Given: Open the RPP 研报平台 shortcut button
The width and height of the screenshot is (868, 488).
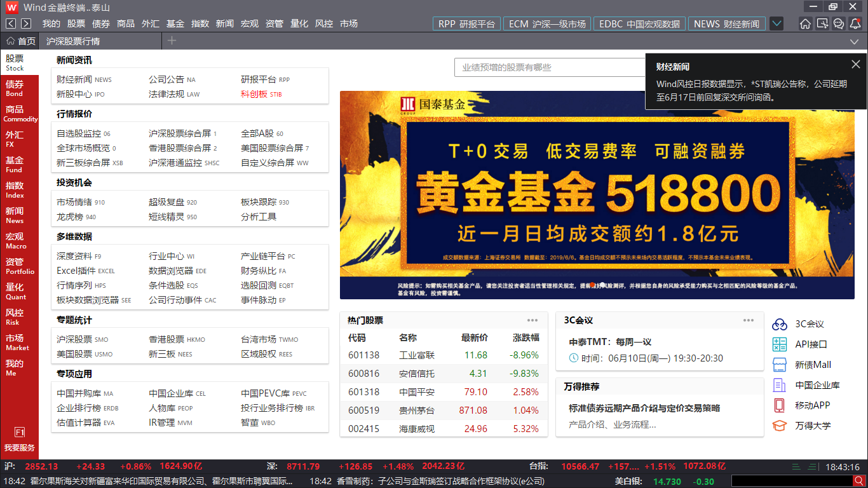Looking at the screenshot, I should (466, 24).
